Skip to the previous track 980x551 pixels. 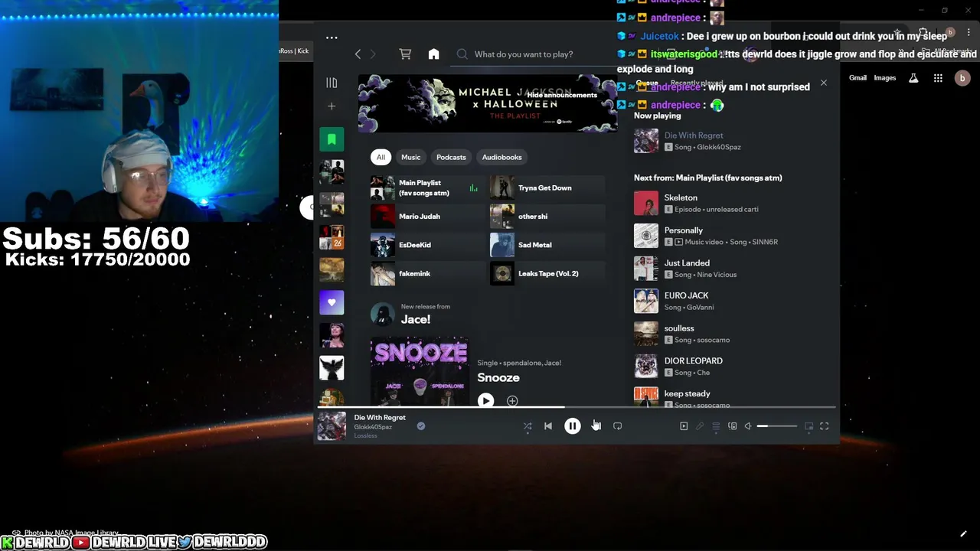(x=548, y=426)
